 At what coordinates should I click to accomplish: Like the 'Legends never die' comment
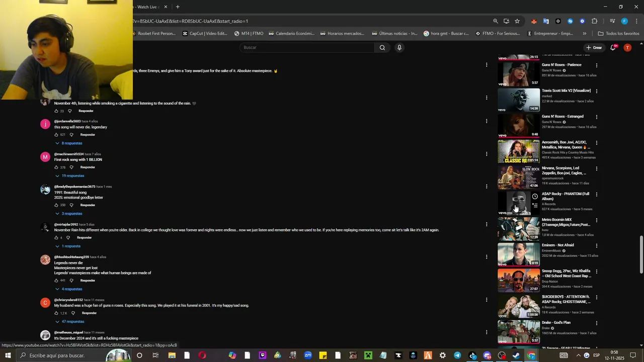pos(56,281)
